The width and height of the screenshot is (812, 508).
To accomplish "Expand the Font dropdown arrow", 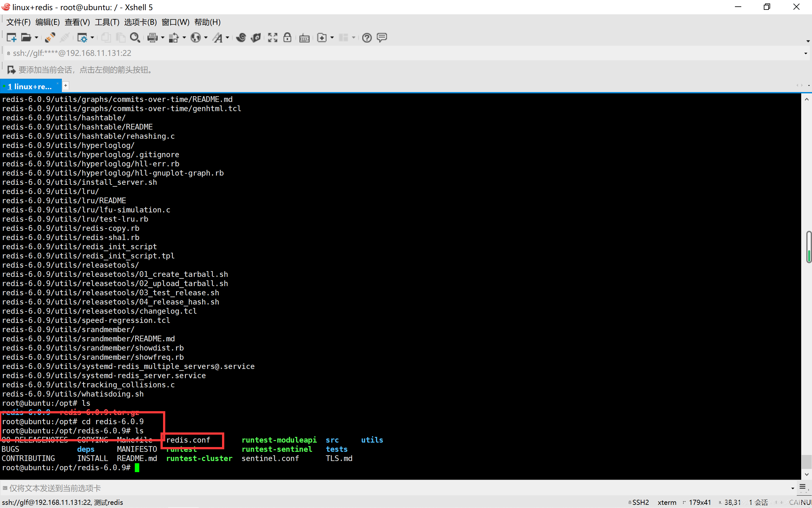I will coord(227,38).
